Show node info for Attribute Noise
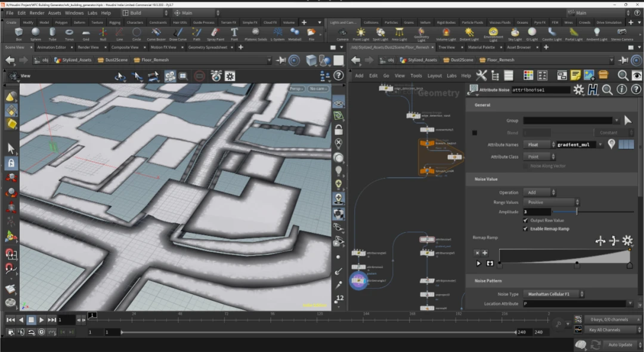The width and height of the screenshot is (644, 352). 621,89
